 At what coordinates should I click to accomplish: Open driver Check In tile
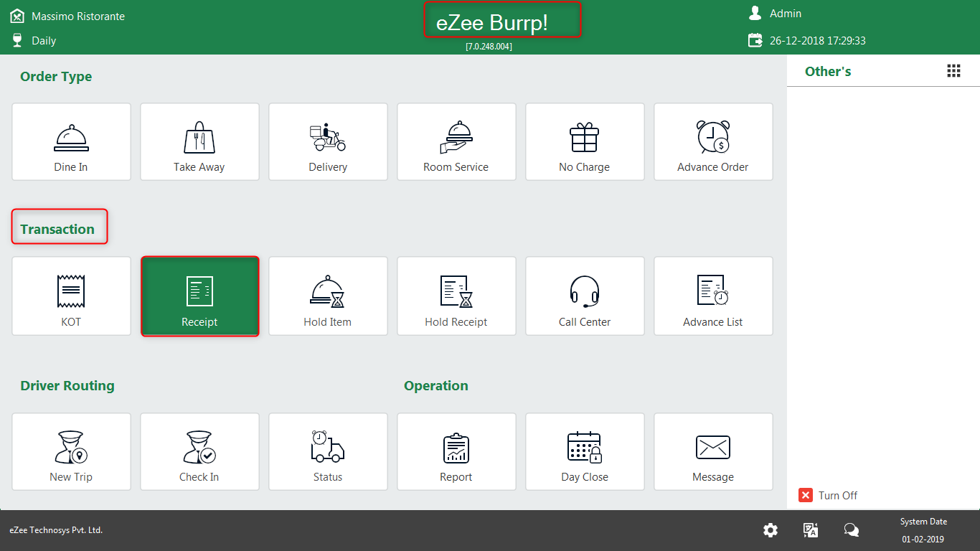click(x=199, y=451)
